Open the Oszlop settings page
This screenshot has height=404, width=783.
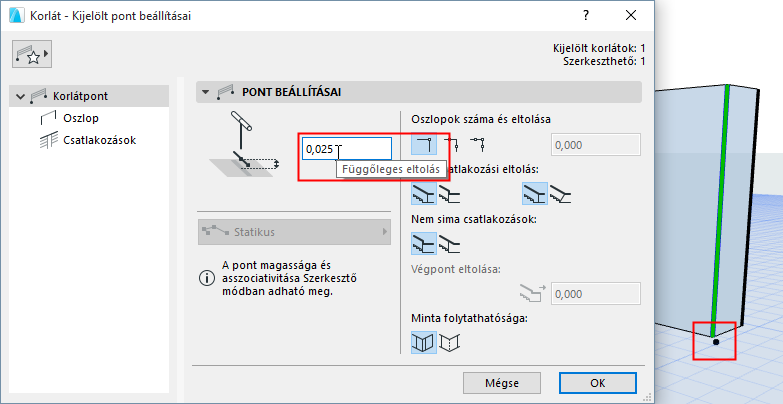pyautogui.click(x=81, y=118)
